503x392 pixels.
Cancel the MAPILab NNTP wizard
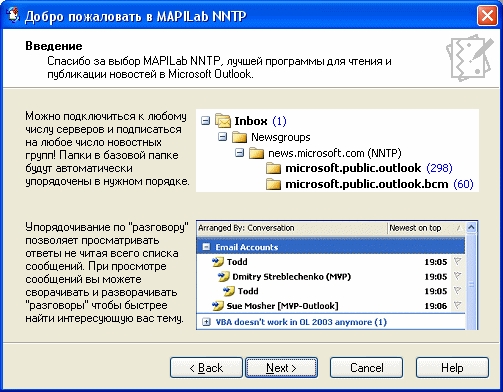point(366,368)
